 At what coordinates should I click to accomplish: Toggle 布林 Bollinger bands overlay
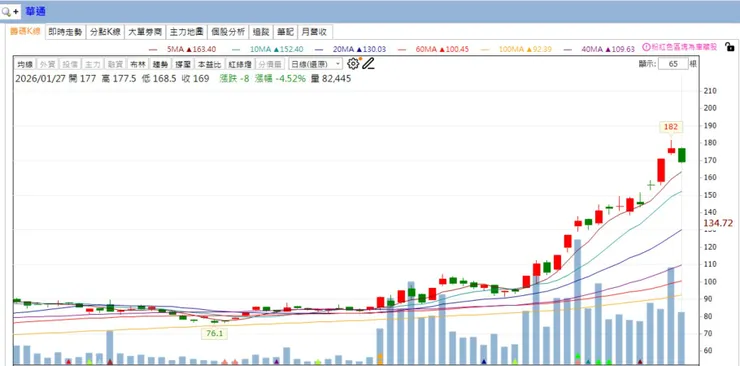tap(137, 64)
